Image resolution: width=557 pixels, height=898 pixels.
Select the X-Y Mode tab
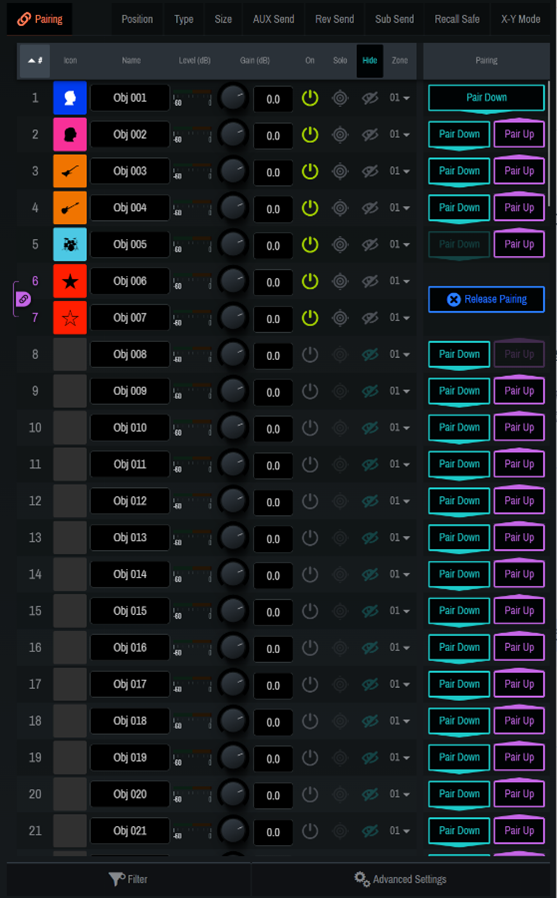(520, 19)
